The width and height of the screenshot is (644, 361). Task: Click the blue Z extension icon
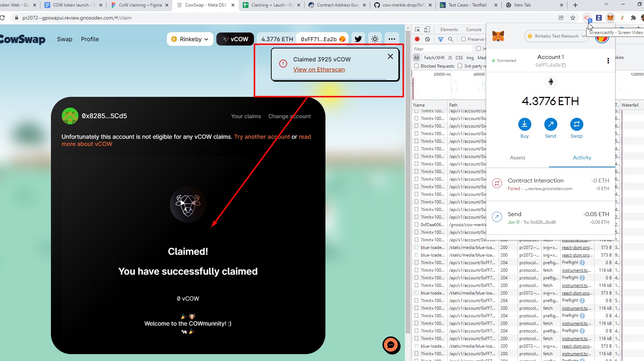tap(599, 18)
